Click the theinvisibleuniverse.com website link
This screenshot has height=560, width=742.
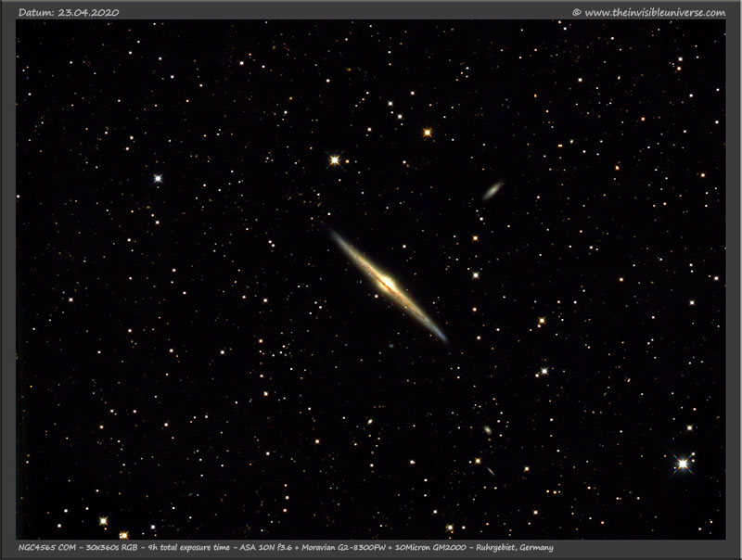tap(654, 12)
